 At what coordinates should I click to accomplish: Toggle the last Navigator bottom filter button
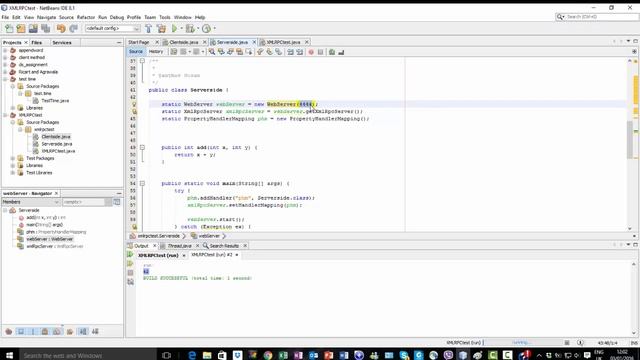(95, 331)
